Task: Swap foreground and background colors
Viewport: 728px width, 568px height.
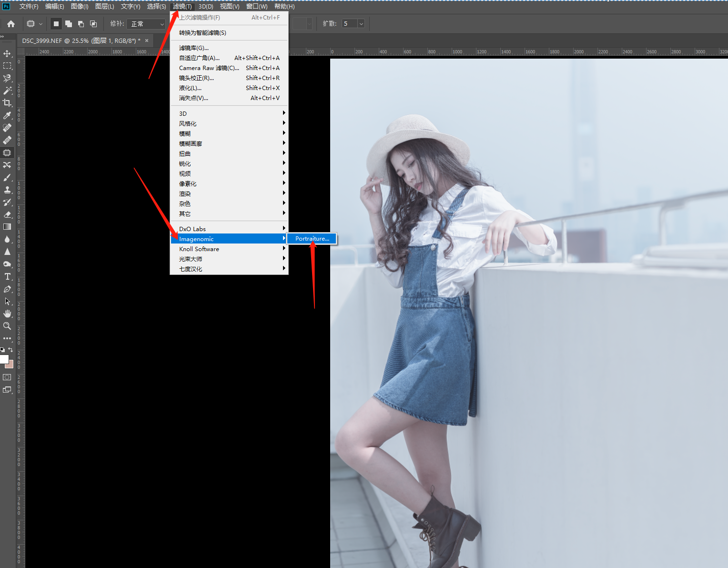Action: (10, 350)
